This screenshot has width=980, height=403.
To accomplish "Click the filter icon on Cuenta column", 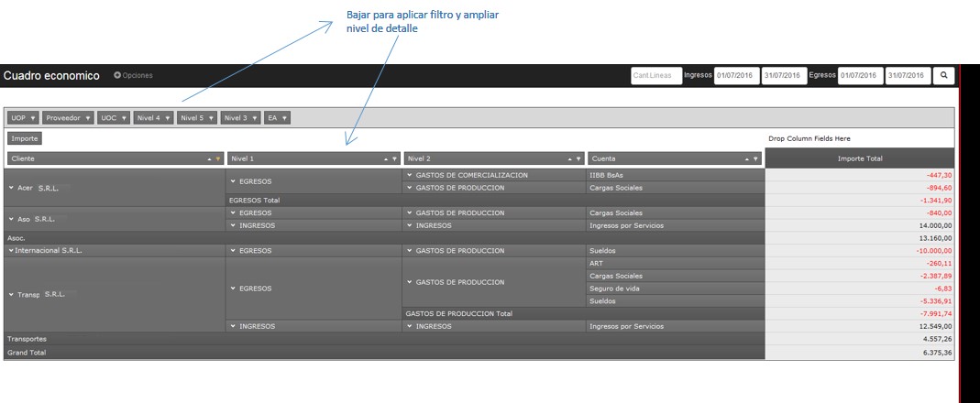I will (x=756, y=159).
